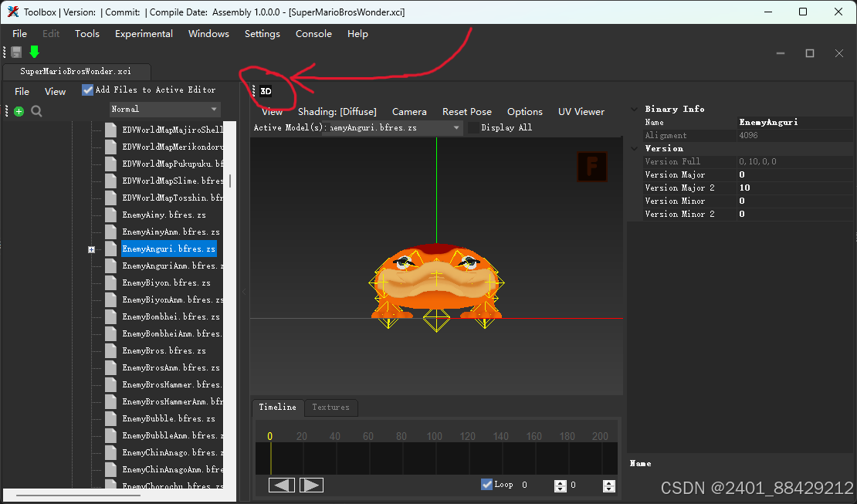Click the green add file plus icon
Screen dimensions: 857x504
pos(19,111)
